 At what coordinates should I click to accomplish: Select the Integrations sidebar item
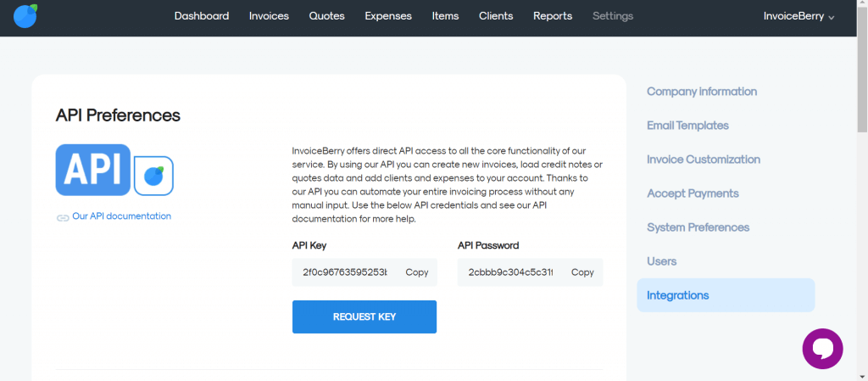pyautogui.click(x=726, y=295)
